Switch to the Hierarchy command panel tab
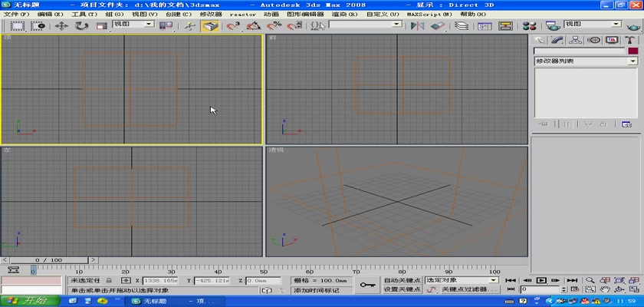 click(x=575, y=40)
